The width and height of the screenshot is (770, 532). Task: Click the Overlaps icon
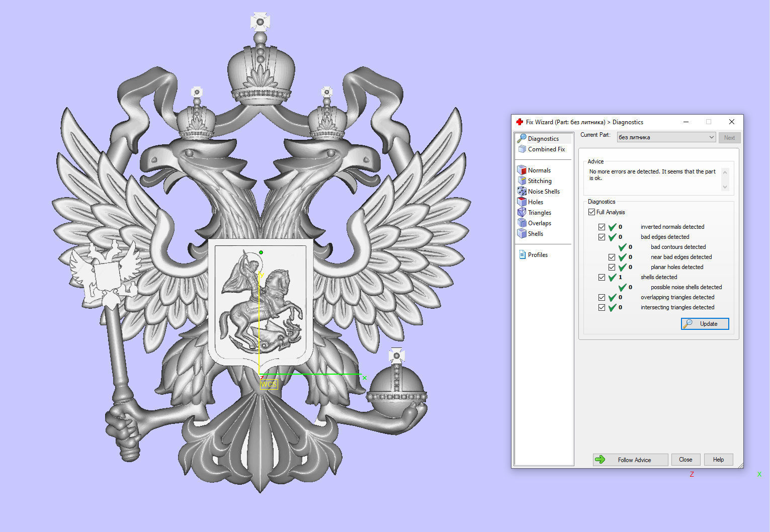coord(522,223)
